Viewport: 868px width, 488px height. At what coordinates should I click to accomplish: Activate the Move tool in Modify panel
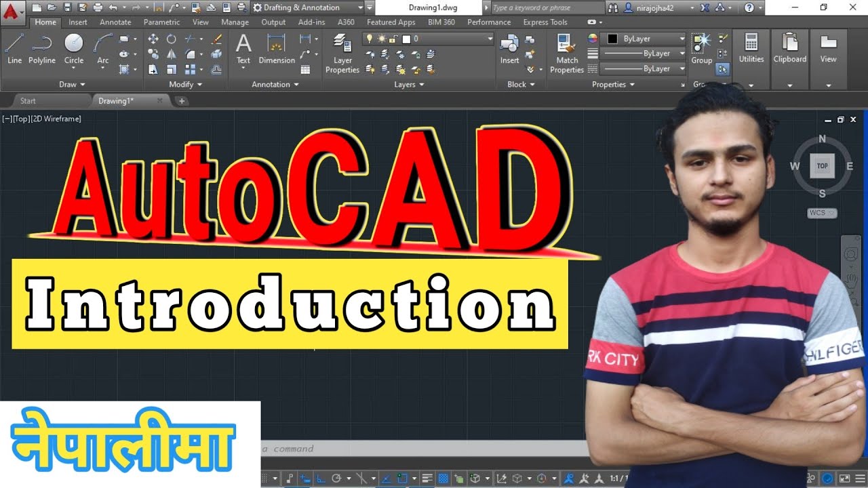click(153, 39)
